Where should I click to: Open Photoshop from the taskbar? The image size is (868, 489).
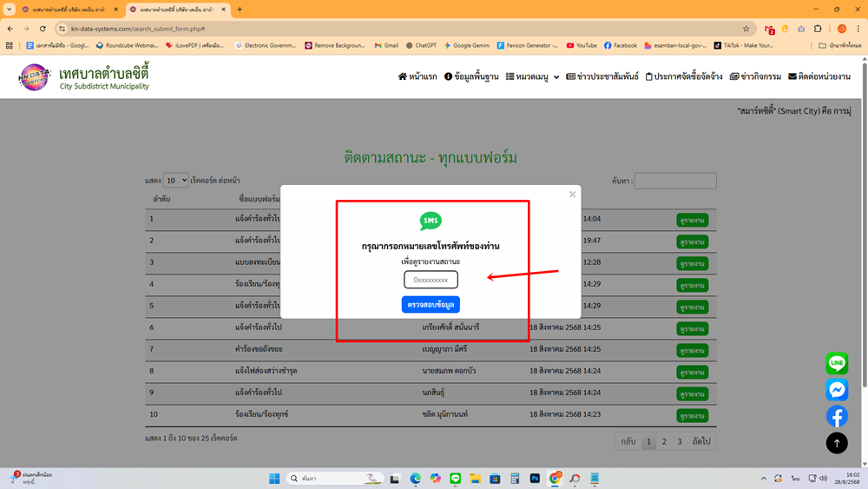[535, 479]
